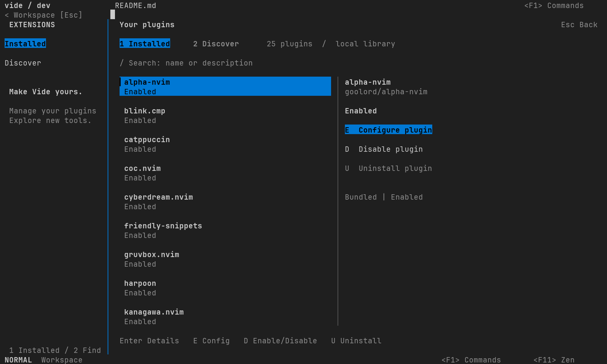Click the EXTENSIONS sidebar heading

[x=32, y=25]
